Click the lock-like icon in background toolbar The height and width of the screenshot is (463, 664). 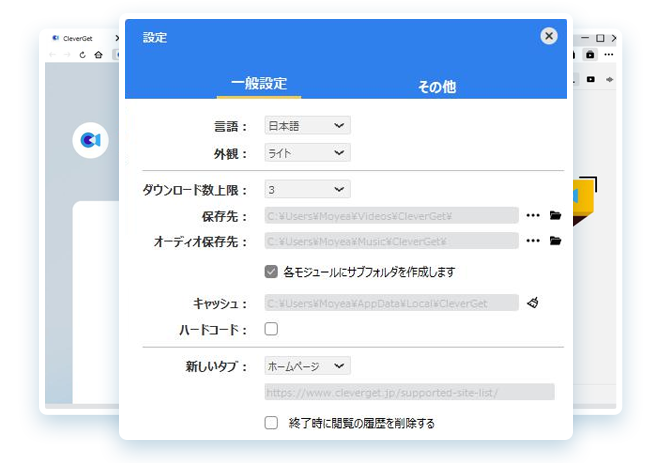(x=590, y=55)
